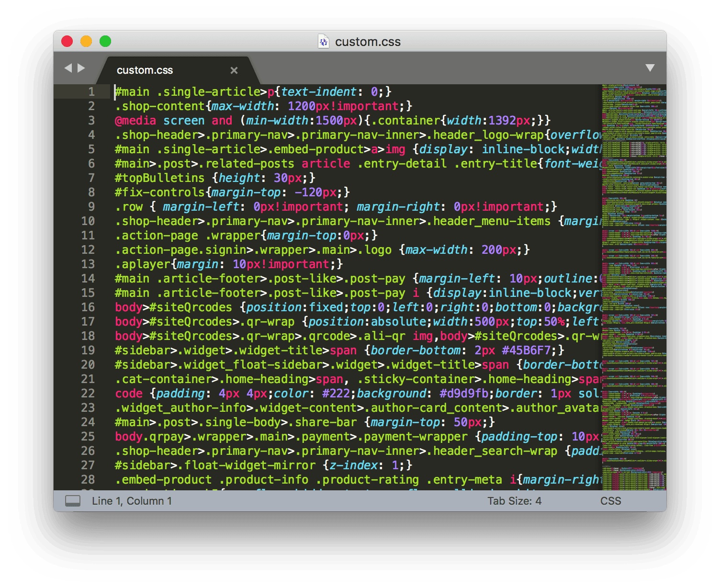Click line number 19 in the gutter

coord(88,351)
